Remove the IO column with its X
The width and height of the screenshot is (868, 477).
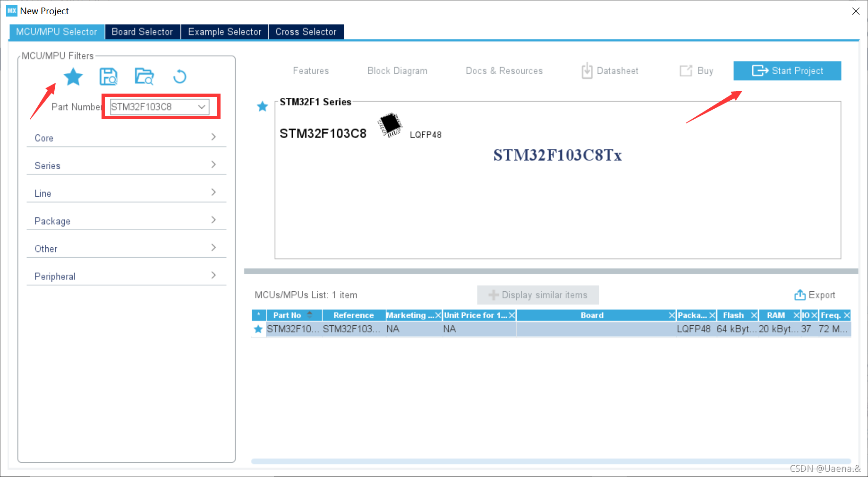click(814, 315)
